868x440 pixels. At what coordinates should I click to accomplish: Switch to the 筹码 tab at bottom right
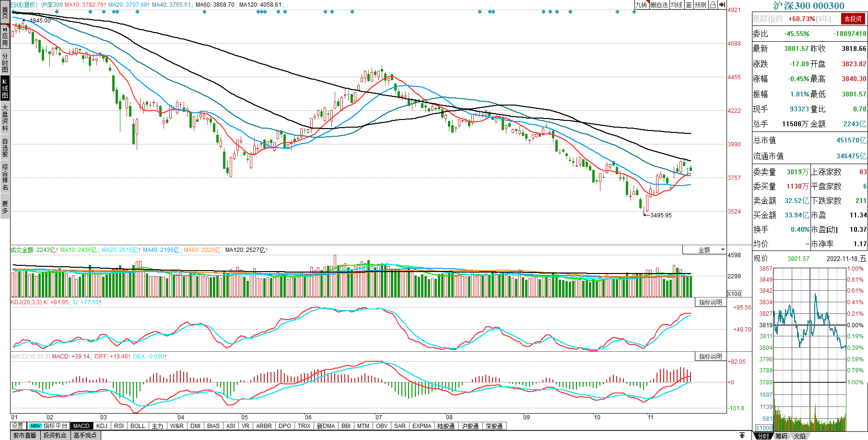point(781,436)
